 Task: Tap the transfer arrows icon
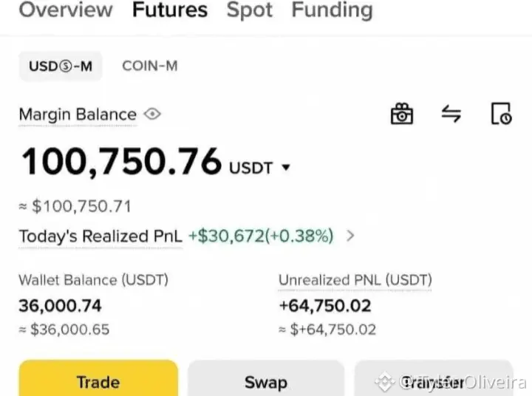click(x=451, y=115)
